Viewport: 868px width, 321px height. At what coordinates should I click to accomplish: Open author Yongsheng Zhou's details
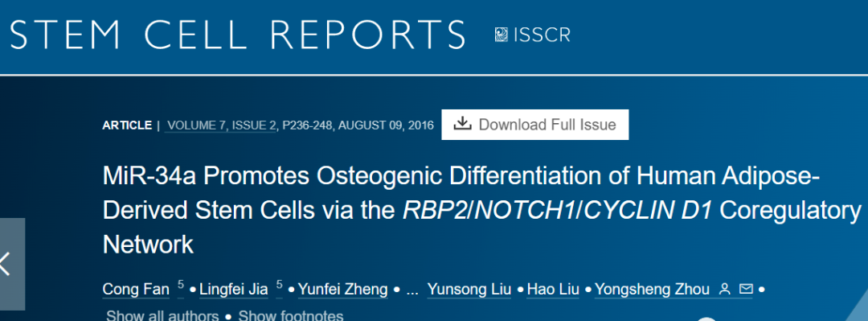tap(652, 290)
